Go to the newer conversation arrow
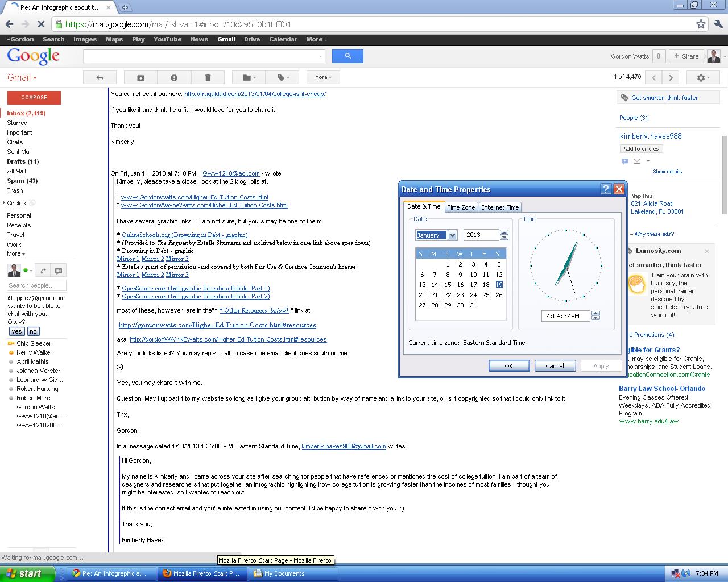Screen dimensions: 728x582 [654, 78]
